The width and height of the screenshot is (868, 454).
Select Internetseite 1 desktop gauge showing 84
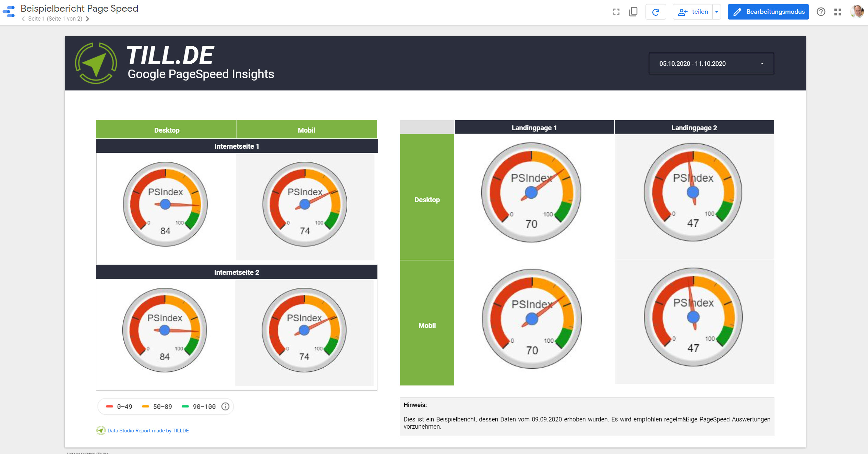(165, 204)
